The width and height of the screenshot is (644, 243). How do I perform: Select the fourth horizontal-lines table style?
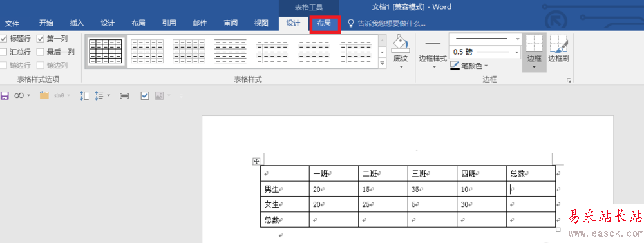click(x=231, y=52)
